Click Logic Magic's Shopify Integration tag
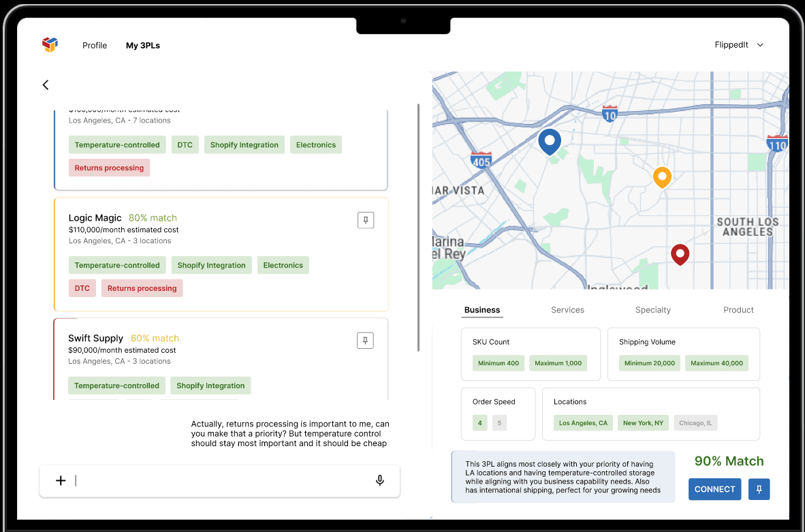This screenshot has height=532, width=805. tap(212, 266)
